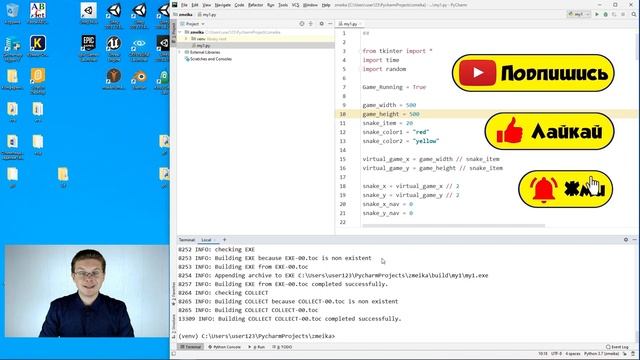Open the yellow K application desktop icon

point(38,46)
